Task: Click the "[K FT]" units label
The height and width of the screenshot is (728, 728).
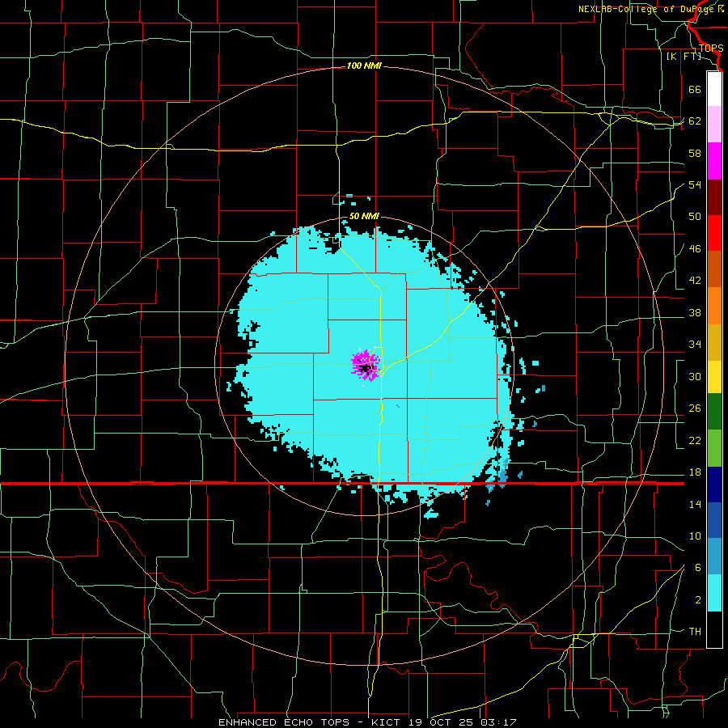Action: (684, 56)
